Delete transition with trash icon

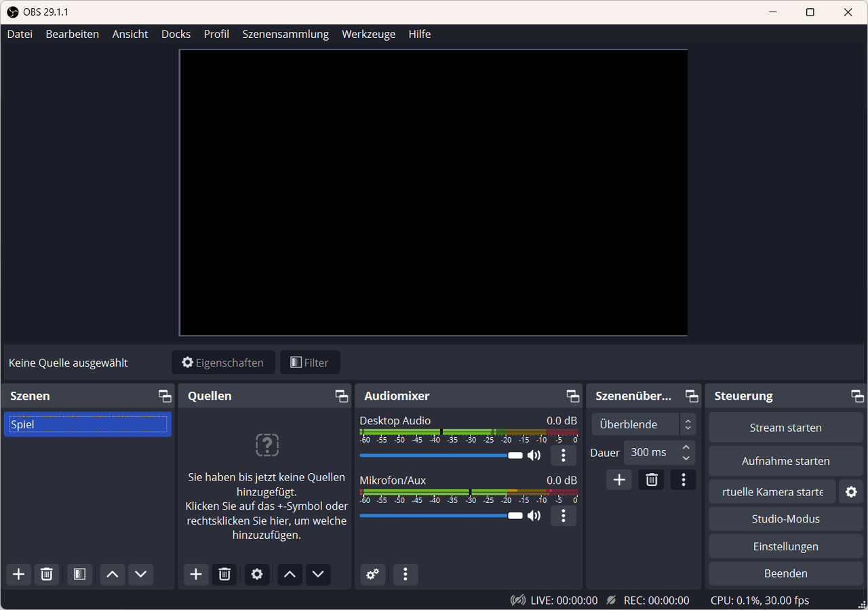tap(652, 480)
